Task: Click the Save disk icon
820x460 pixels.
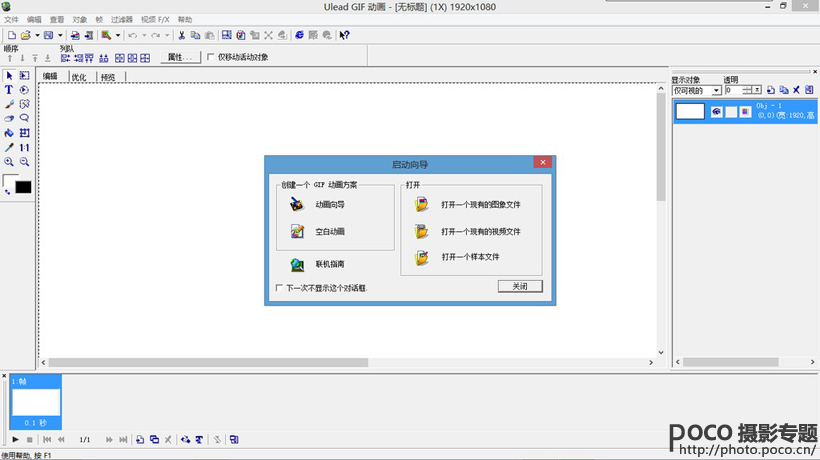Action: tap(49, 35)
